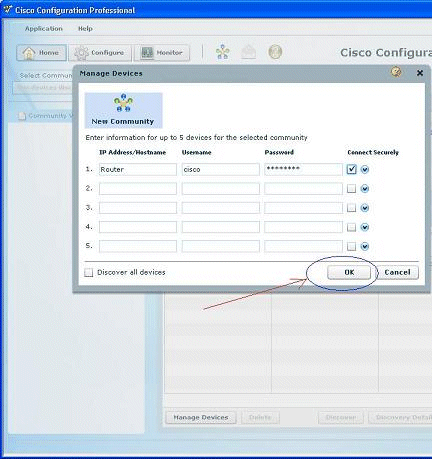Check Connect Securely for device 4
432x459 pixels.
tap(351, 227)
